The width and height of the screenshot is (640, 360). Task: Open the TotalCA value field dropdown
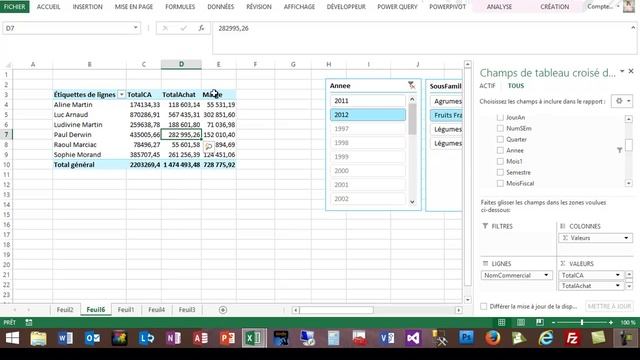tap(618, 275)
